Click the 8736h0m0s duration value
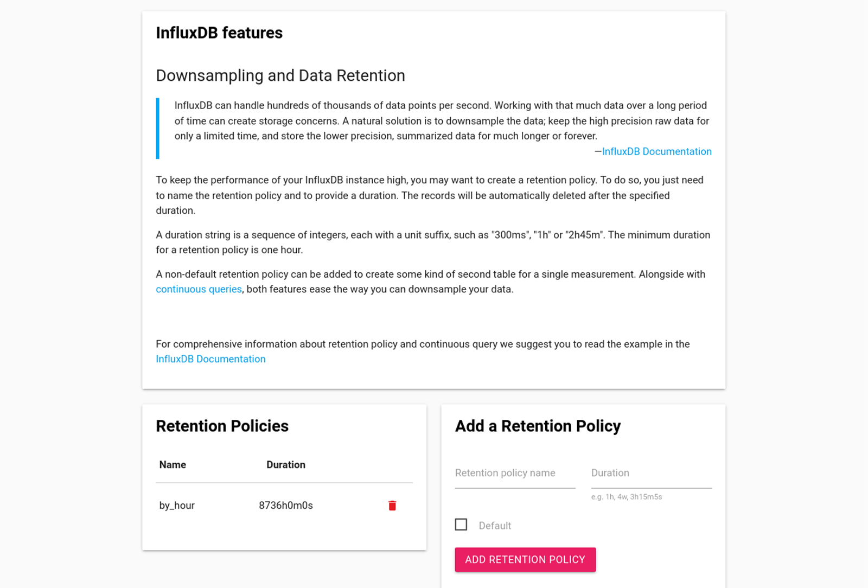This screenshot has height=588, width=868. click(x=286, y=506)
